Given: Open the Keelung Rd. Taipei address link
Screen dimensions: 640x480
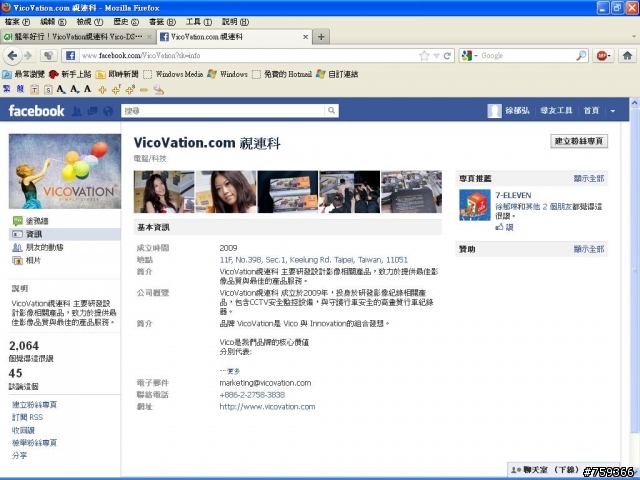Looking at the screenshot, I should (x=313, y=260).
